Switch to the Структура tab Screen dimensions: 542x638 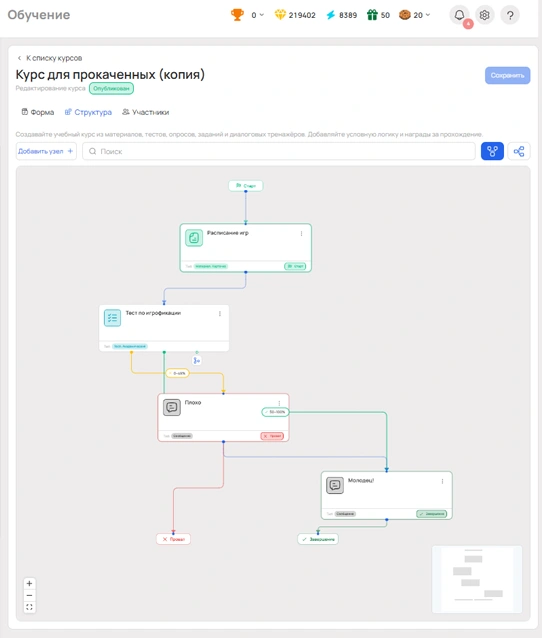click(88, 112)
